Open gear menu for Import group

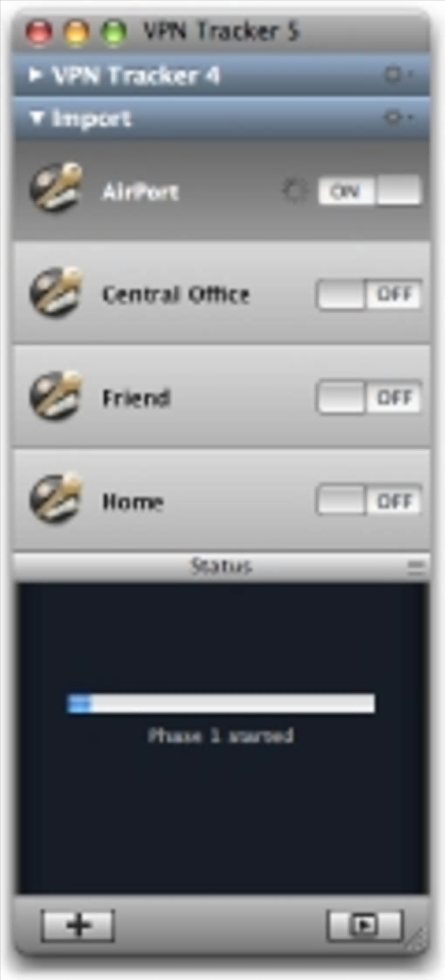click(x=397, y=117)
